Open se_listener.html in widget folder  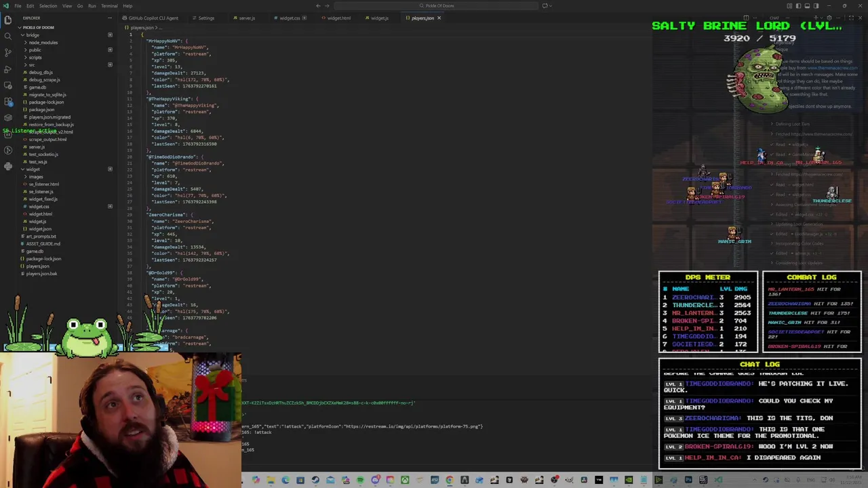point(43,184)
